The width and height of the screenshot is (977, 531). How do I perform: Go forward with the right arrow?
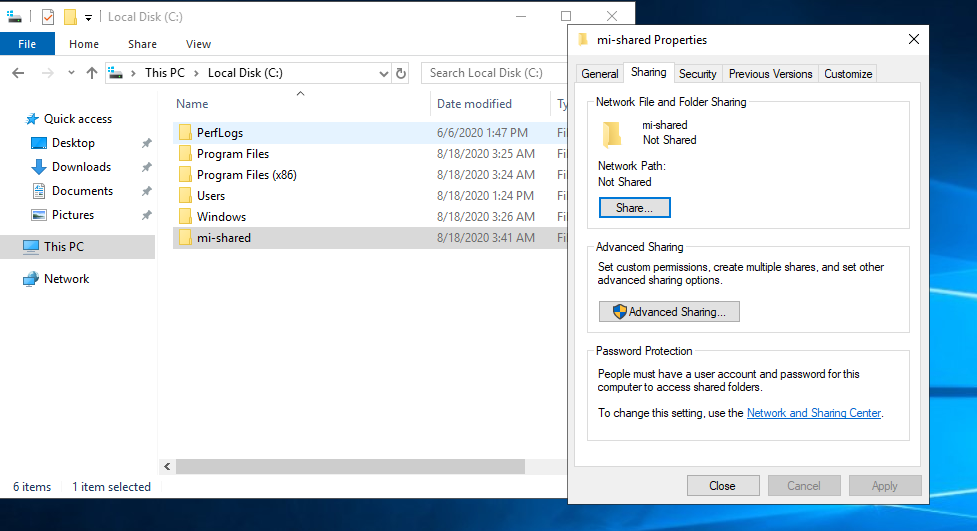click(47, 73)
